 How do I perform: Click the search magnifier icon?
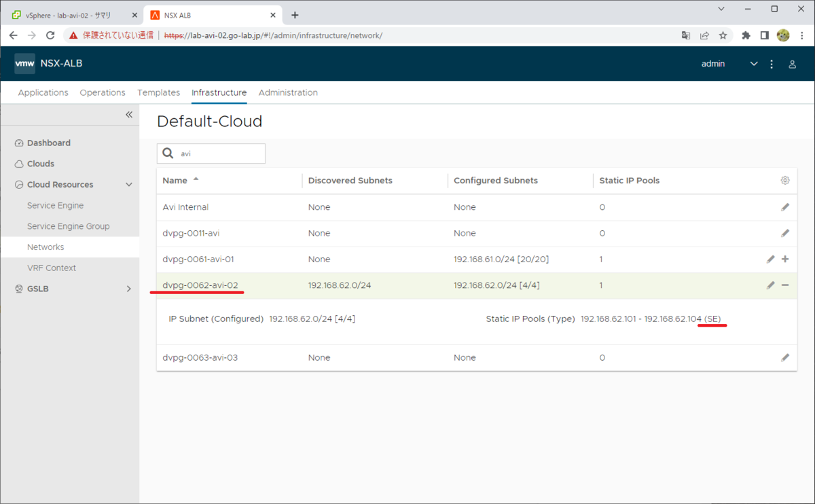[168, 154]
